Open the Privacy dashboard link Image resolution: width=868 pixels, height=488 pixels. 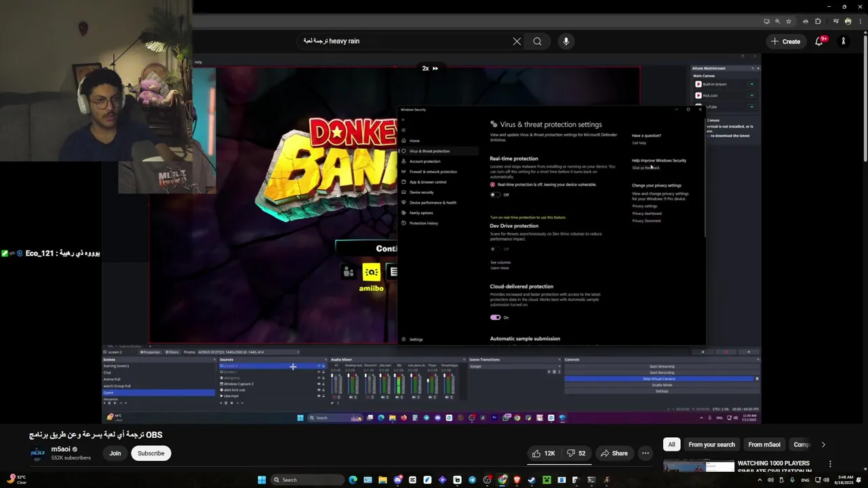tap(647, 213)
